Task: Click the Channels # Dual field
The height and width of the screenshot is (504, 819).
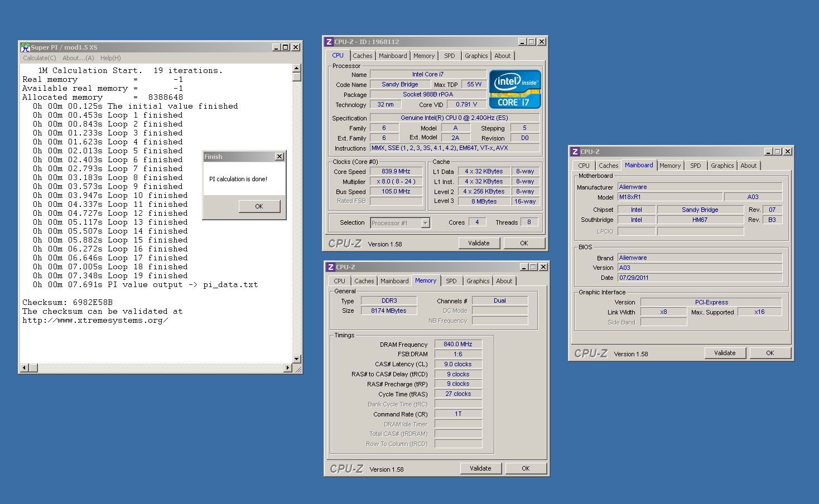Action: 500,301
